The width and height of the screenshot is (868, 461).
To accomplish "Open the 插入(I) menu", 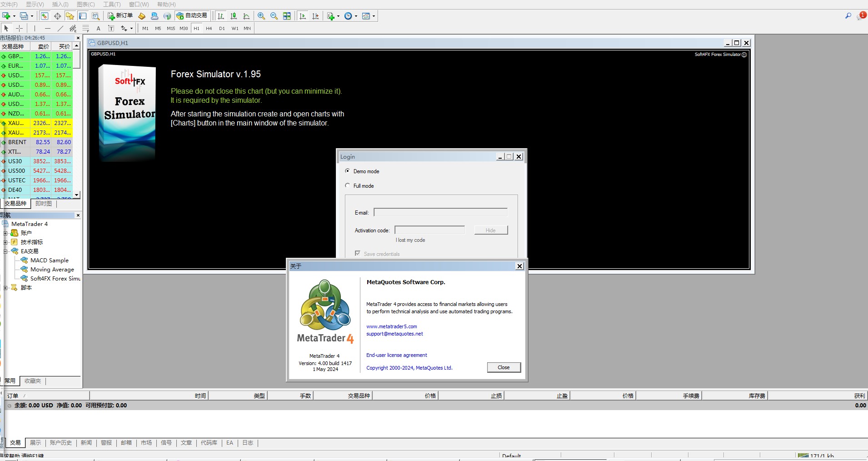I will click(60, 4).
